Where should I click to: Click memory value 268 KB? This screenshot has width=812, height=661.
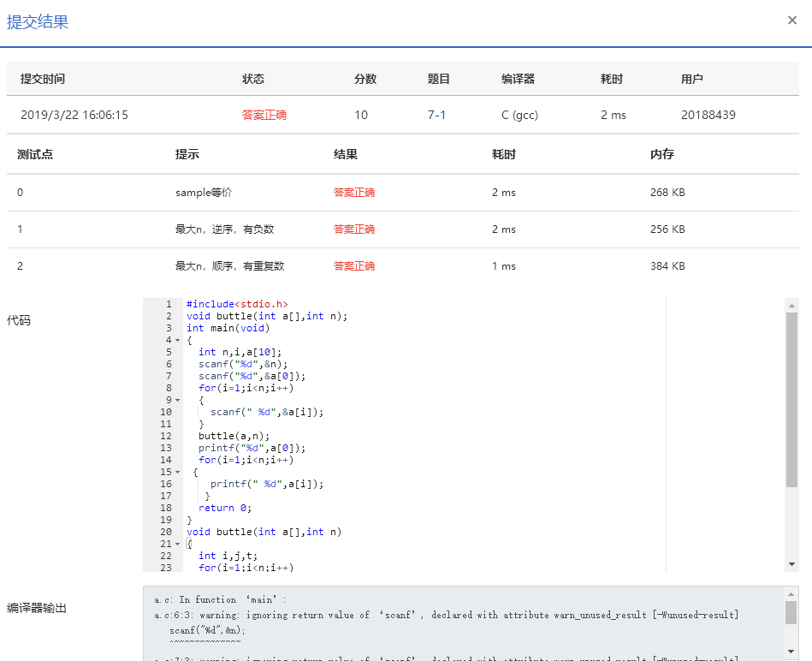pyautogui.click(x=667, y=192)
